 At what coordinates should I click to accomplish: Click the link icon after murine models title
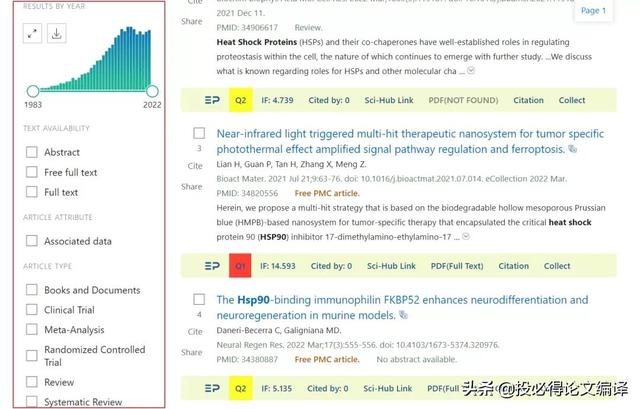pos(403,315)
